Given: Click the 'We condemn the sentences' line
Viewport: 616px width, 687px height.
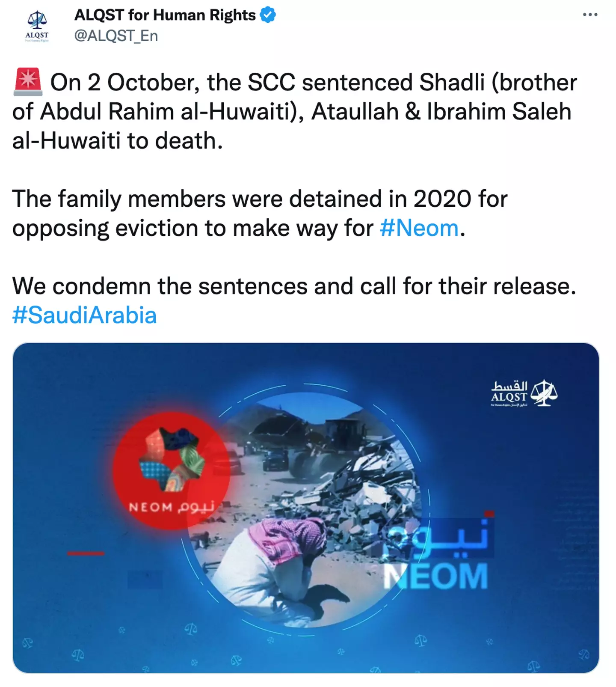Looking at the screenshot, I should tap(294, 286).
